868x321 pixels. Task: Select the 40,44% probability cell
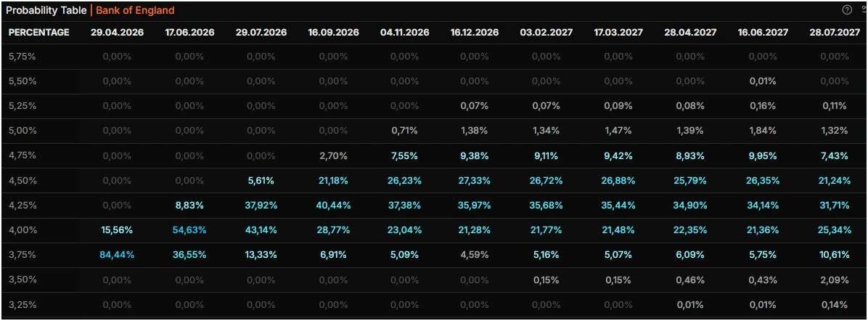click(x=333, y=206)
